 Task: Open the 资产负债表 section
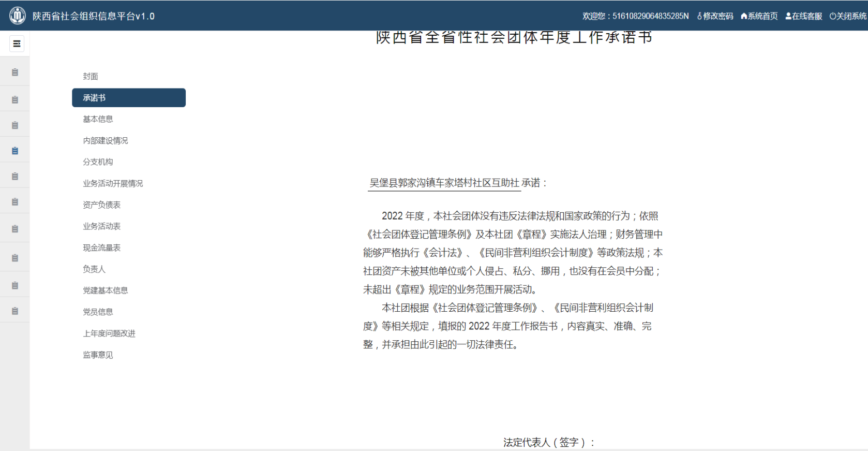tap(102, 205)
